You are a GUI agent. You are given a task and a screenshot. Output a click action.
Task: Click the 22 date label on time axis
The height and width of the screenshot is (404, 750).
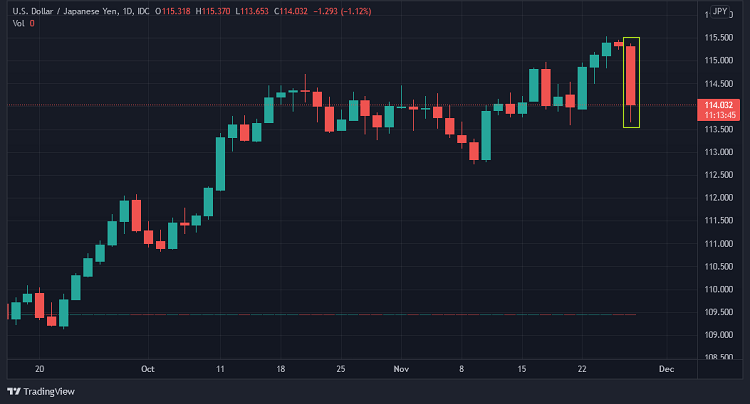pyautogui.click(x=582, y=368)
